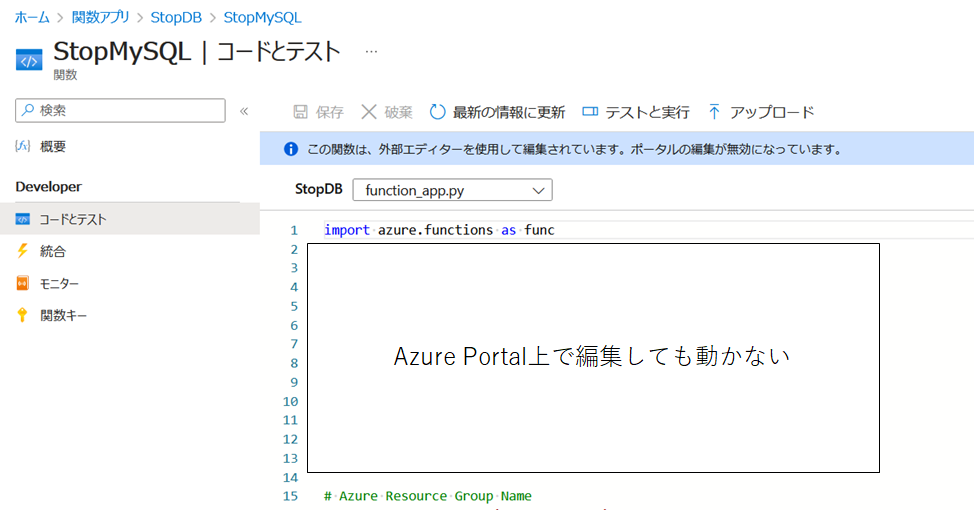Screen dimensions: 974x510
Task: Click the search magnifier icon
Action: click(27, 110)
